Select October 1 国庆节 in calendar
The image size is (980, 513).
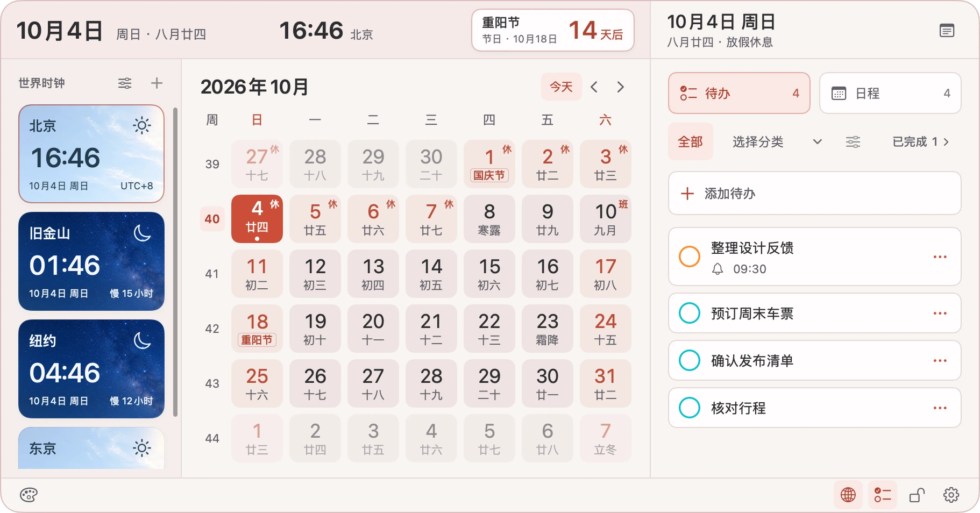(489, 164)
